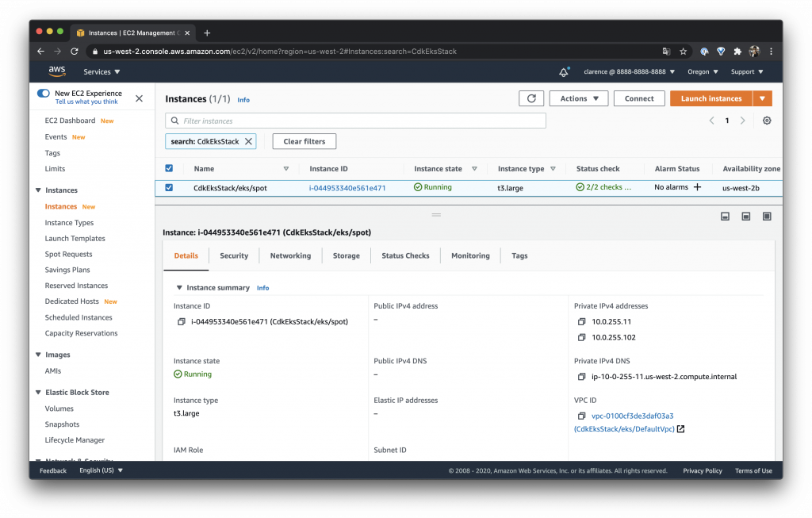This screenshot has width=812, height=518.
Task: Open the Actions dropdown
Action: coord(579,98)
